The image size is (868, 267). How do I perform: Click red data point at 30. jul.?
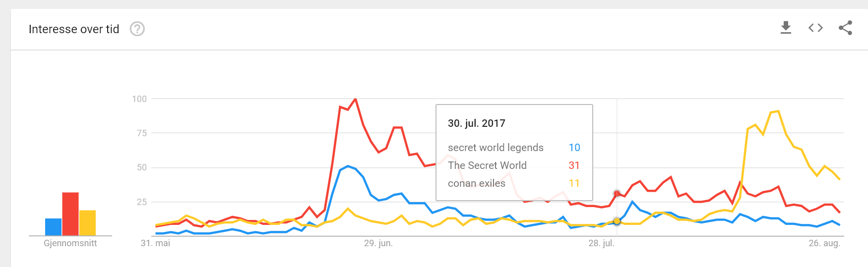point(617,194)
